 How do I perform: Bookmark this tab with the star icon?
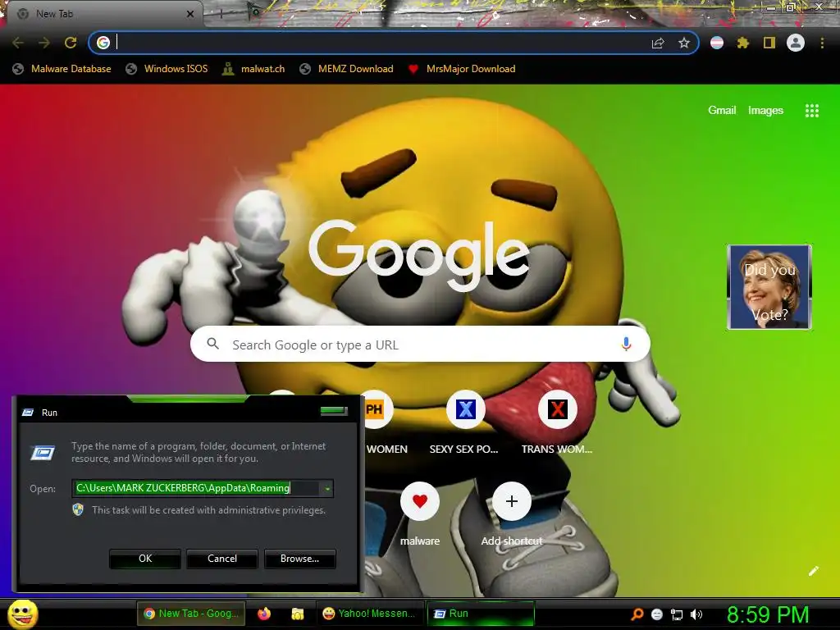(684, 43)
